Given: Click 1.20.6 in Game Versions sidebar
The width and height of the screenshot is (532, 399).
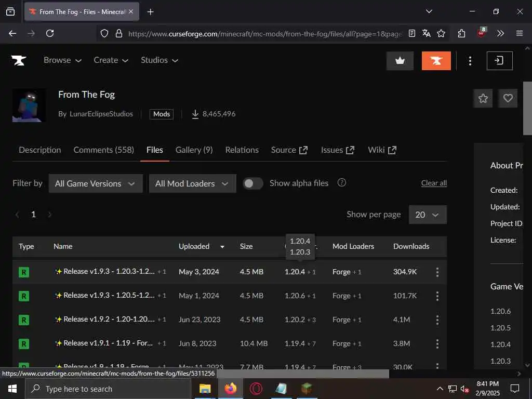Looking at the screenshot, I should tap(500, 311).
